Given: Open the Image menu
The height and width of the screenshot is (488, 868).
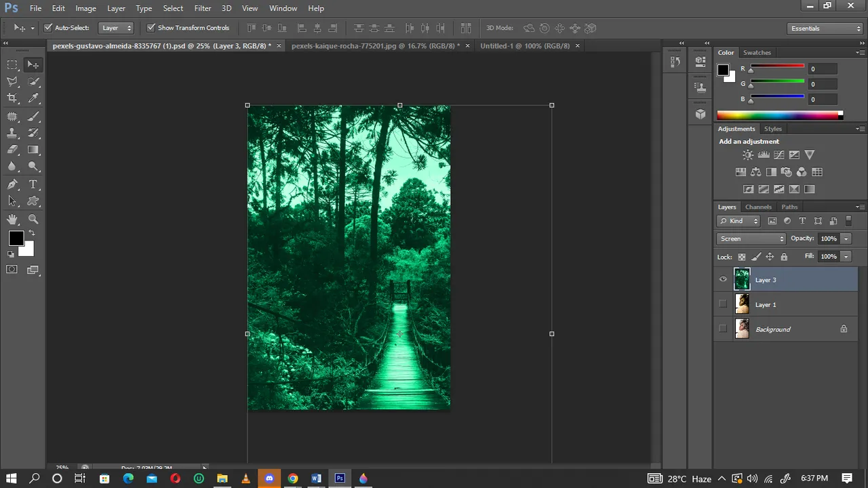Looking at the screenshot, I should click(85, 8).
